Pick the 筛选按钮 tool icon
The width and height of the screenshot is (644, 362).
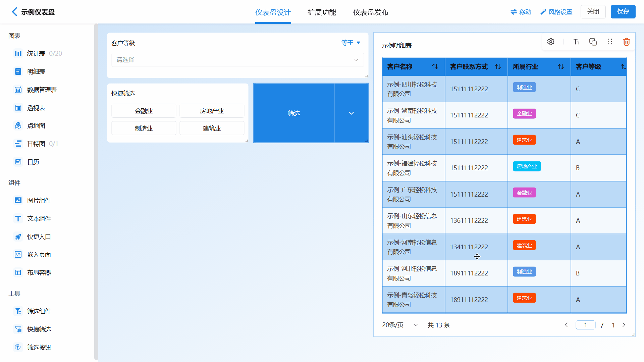[x=18, y=347]
